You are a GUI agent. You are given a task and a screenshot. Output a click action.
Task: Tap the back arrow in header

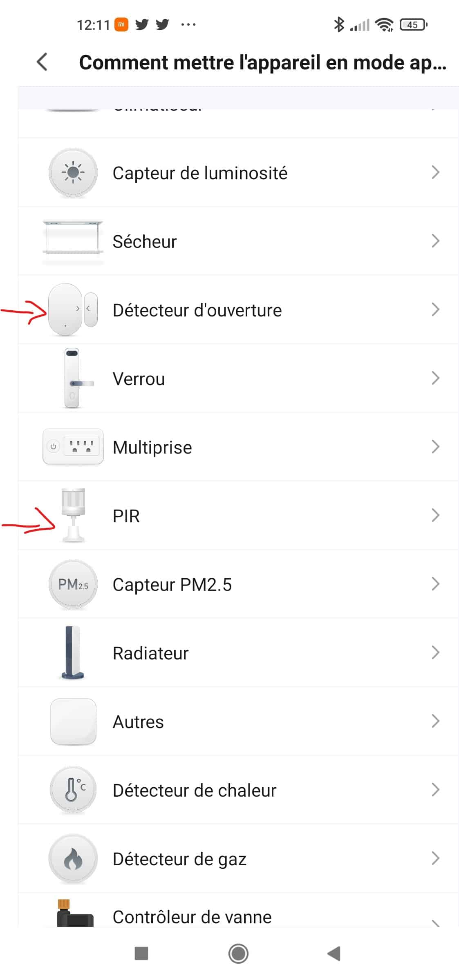tap(42, 62)
